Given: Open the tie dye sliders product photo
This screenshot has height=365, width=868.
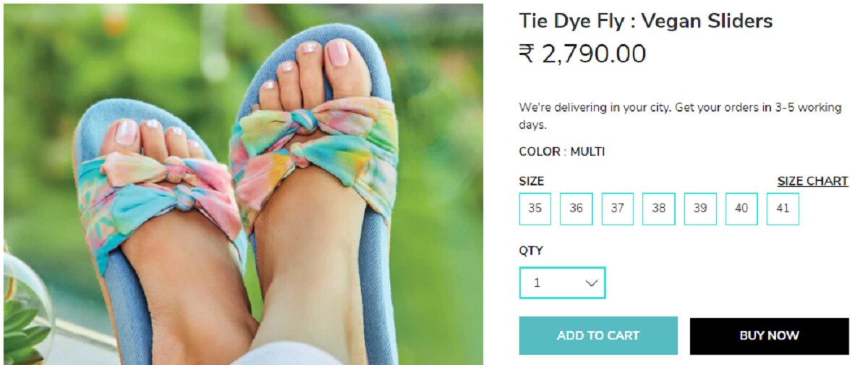Looking at the screenshot, I should pyautogui.click(x=243, y=184).
